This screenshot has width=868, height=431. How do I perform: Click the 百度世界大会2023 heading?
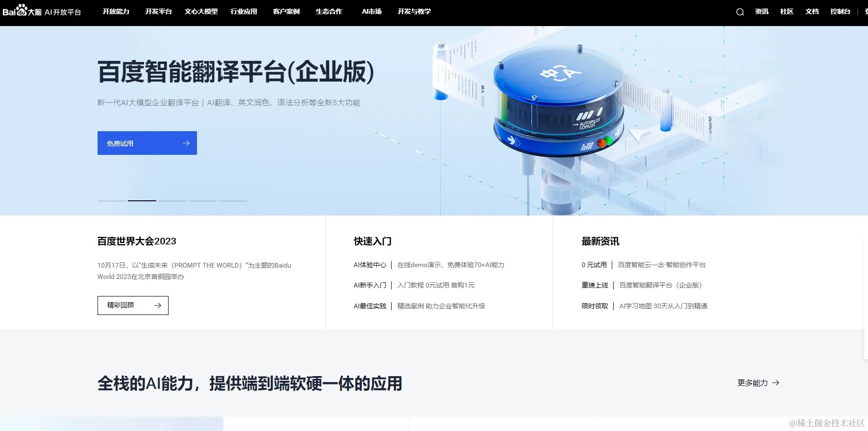pyautogui.click(x=136, y=241)
